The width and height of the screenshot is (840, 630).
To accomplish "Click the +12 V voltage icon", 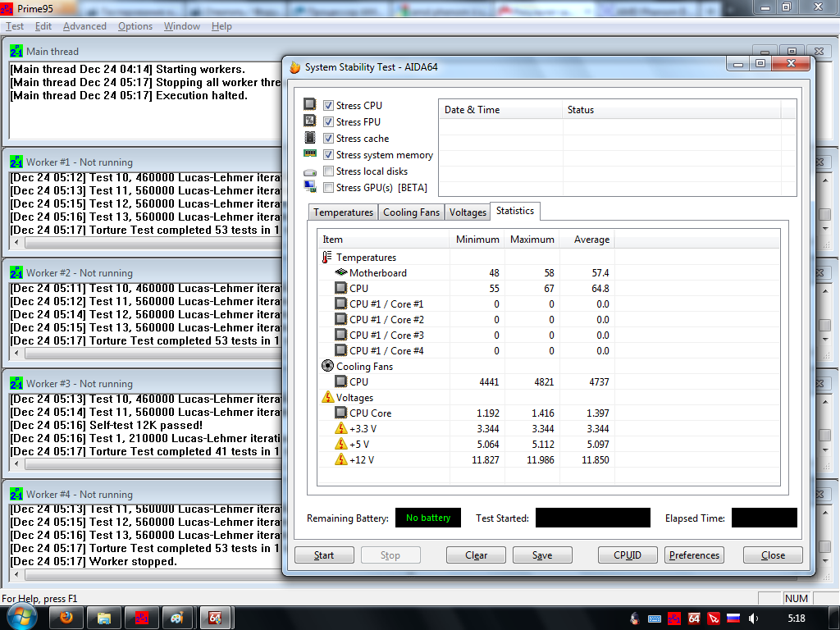I will 340,459.
